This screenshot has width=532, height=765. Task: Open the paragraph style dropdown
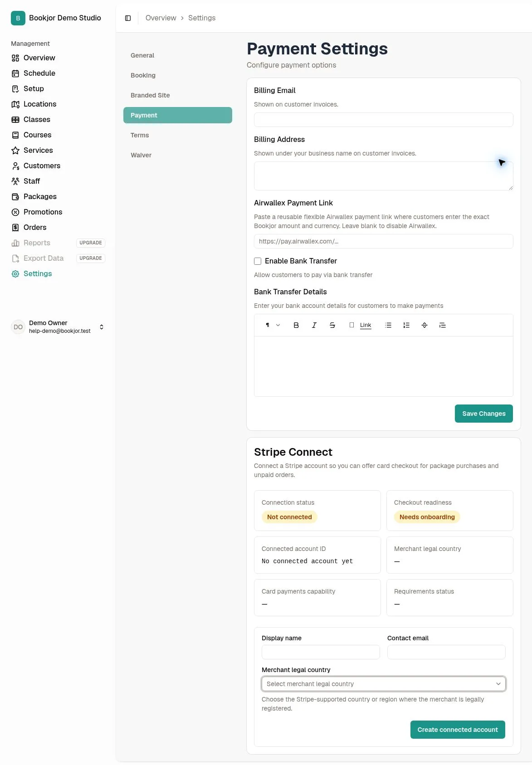[x=273, y=325]
